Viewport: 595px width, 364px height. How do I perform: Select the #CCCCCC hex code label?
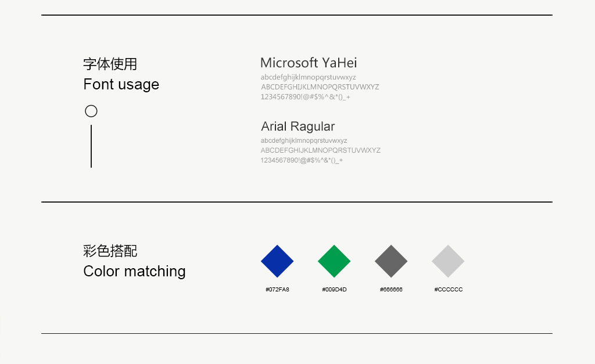448,289
